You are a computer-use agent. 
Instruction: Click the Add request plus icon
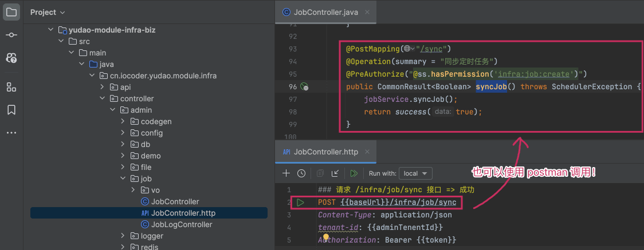(x=286, y=173)
